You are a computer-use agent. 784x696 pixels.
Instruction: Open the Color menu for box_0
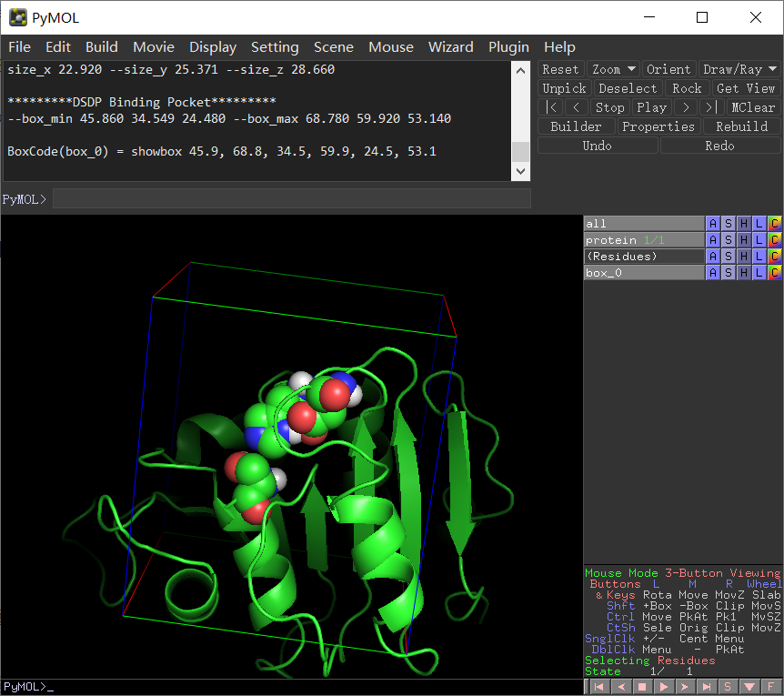(774, 272)
